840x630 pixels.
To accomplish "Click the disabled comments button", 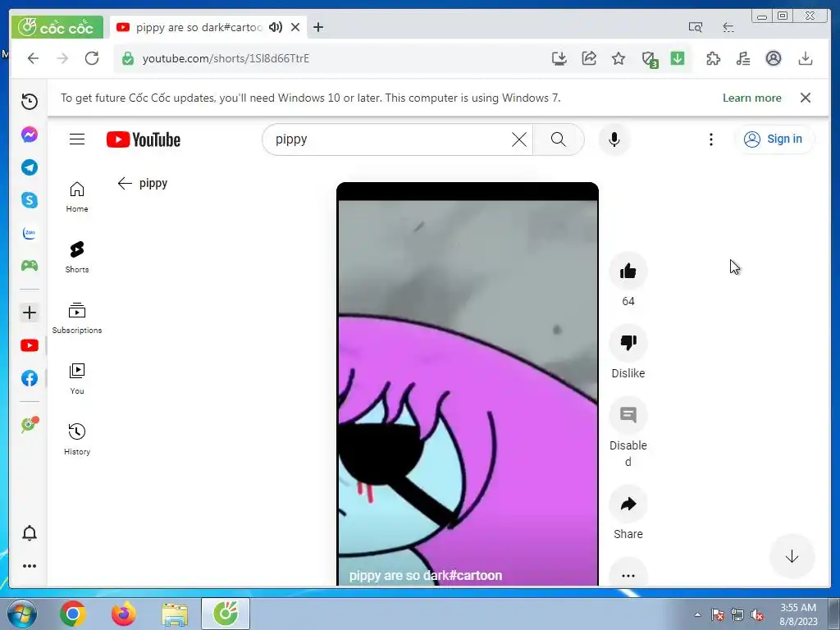I will [628, 415].
